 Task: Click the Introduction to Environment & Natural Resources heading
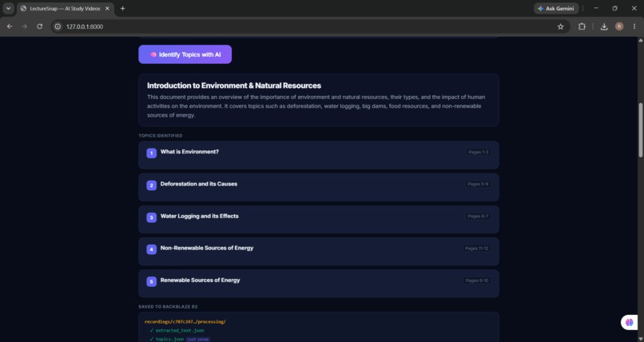click(234, 85)
